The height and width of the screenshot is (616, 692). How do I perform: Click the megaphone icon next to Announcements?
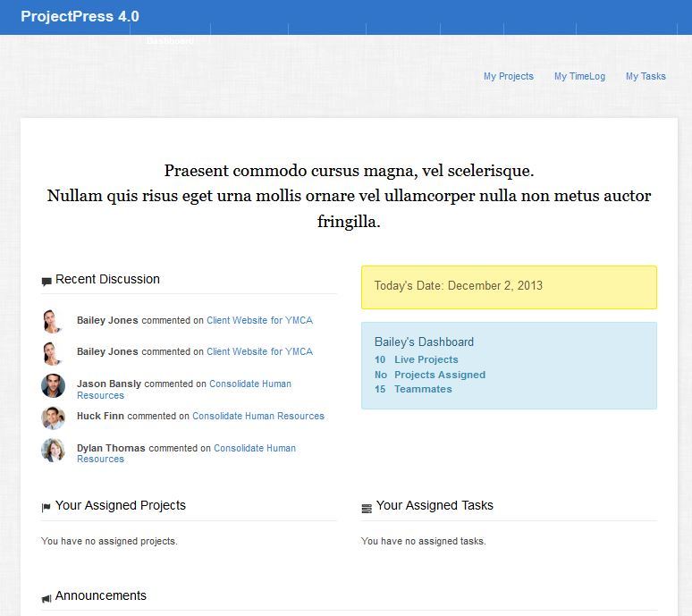coord(46,598)
